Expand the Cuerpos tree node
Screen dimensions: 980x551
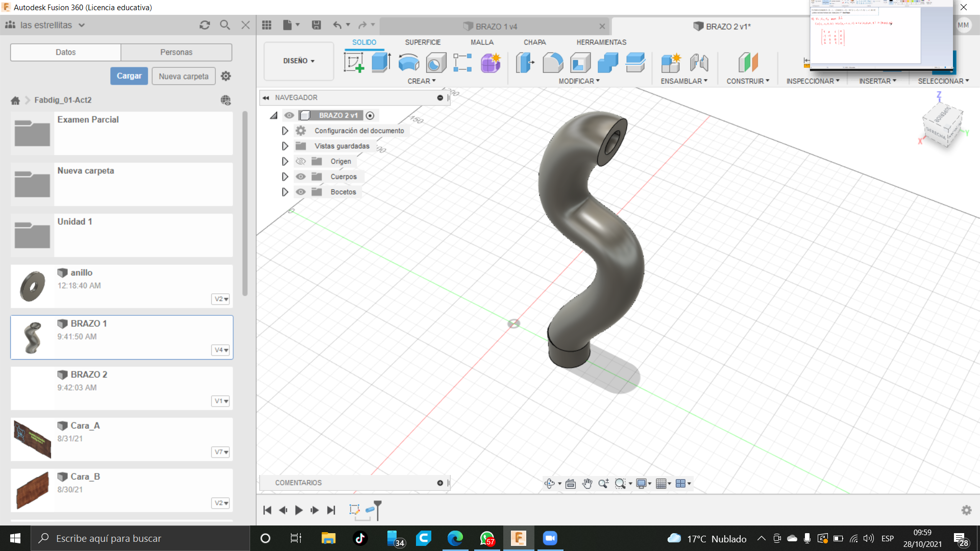tap(285, 177)
